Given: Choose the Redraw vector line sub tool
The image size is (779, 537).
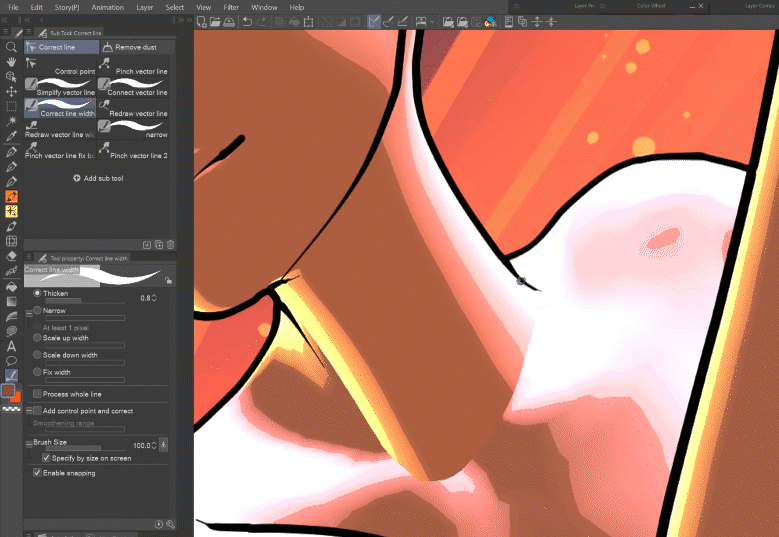Looking at the screenshot, I should [x=133, y=108].
